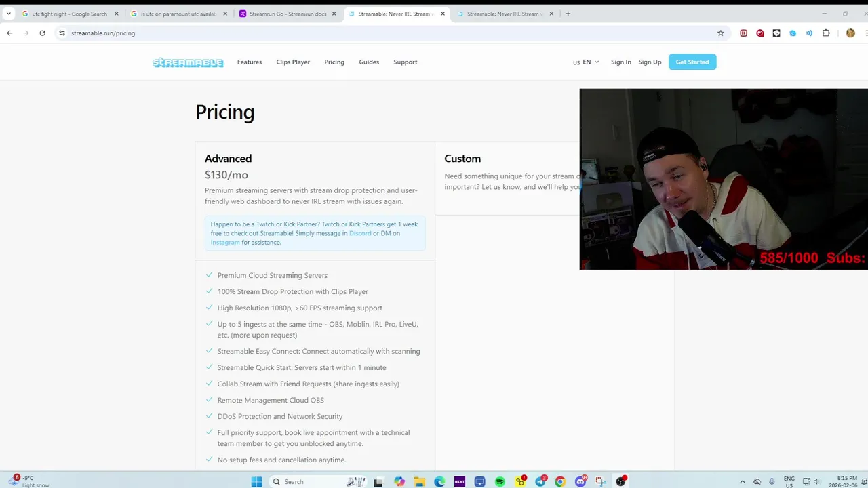Click the Sign Up link
Viewport: 868px width, 488px height.
[650, 62]
